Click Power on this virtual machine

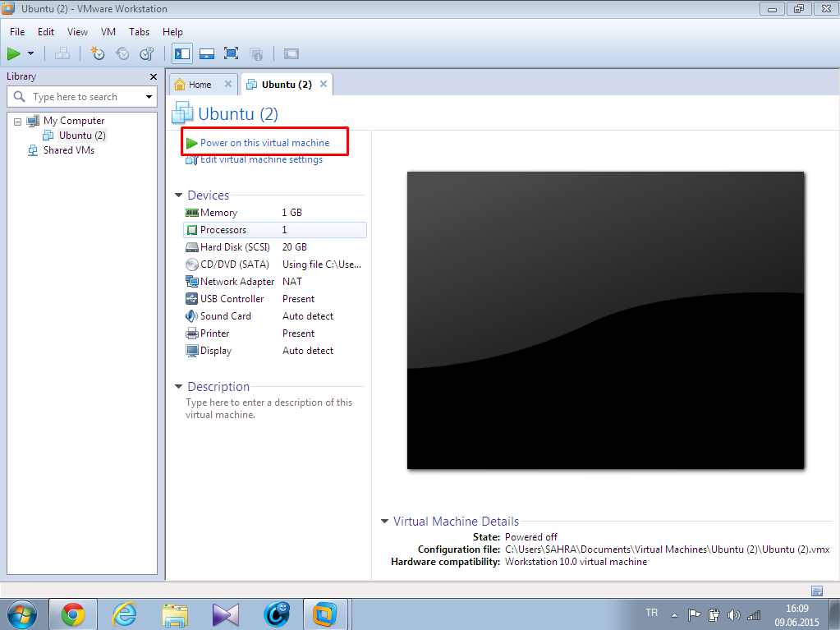(264, 143)
